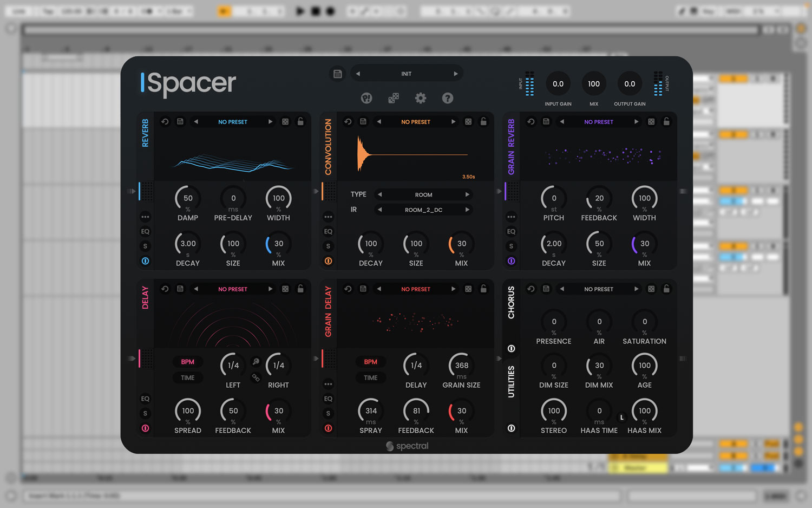This screenshot has height=508, width=812.
Task: Reset the Chorus module
Action: point(531,289)
